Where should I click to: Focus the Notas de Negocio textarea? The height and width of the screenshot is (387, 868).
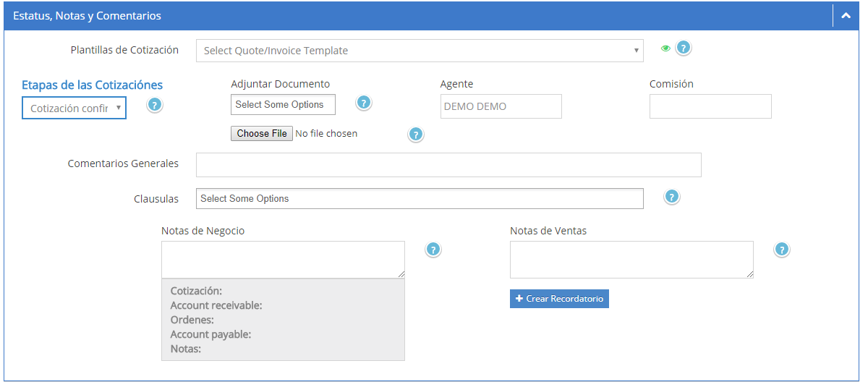pyautogui.click(x=283, y=260)
